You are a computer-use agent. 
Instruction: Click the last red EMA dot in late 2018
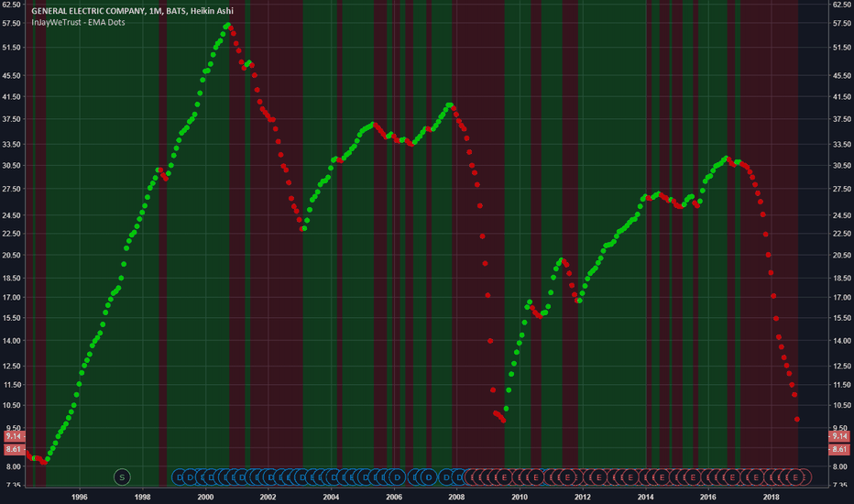[x=797, y=419]
